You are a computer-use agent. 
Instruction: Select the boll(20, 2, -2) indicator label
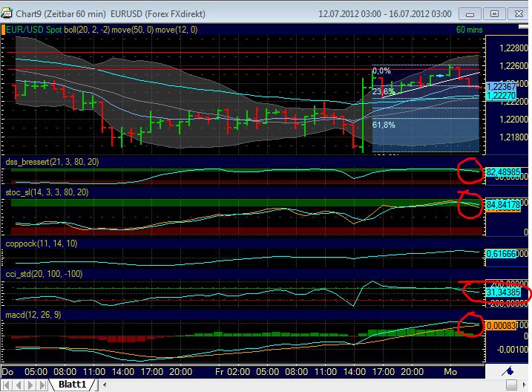[87, 30]
